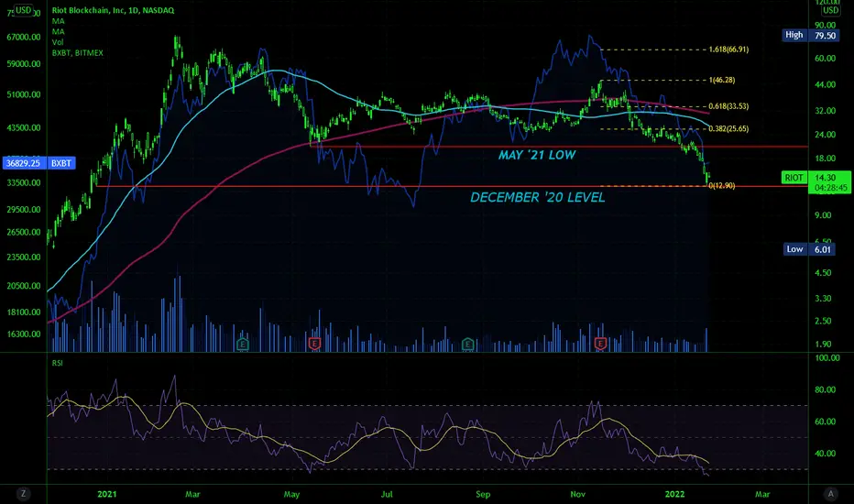Viewport: 854px width, 504px height.
Task: Click the Z timezone button at bottom left
Action: (23, 494)
